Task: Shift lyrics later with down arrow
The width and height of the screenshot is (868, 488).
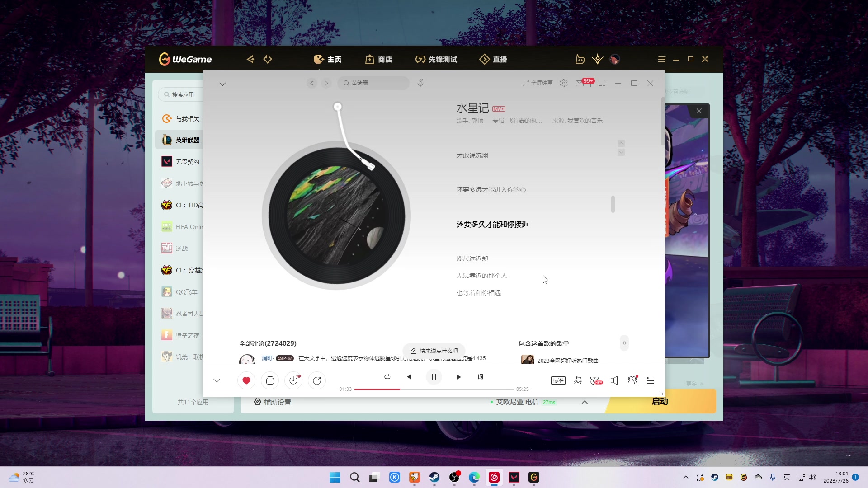Action: (x=621, y=152)
